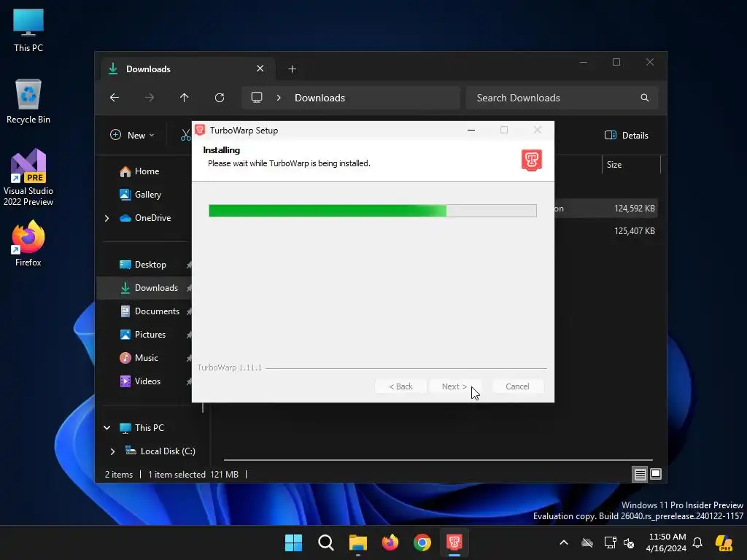
Task: Select the Downloads tab
Action: pyautogui.click(x=187, y=69)
